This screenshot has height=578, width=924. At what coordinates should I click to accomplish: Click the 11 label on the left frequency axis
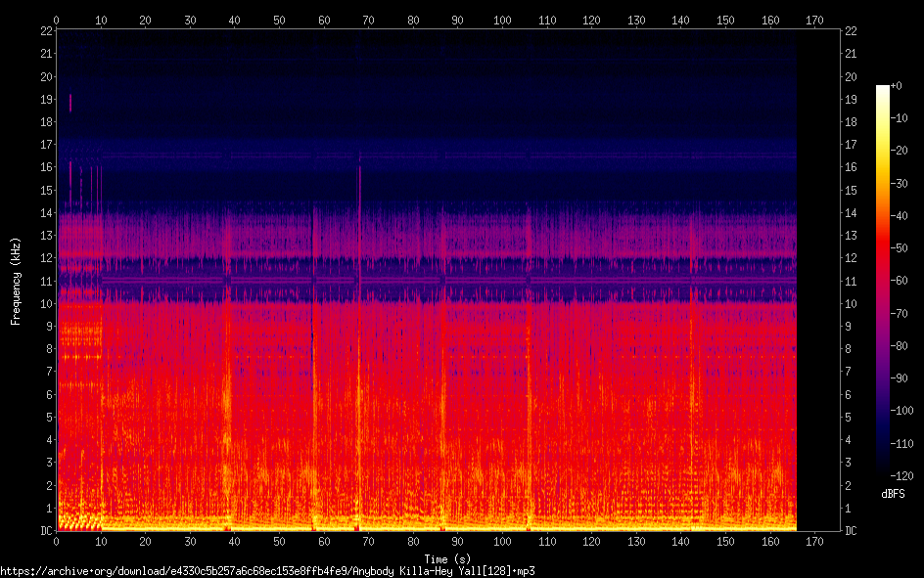(x=45, y=281)
